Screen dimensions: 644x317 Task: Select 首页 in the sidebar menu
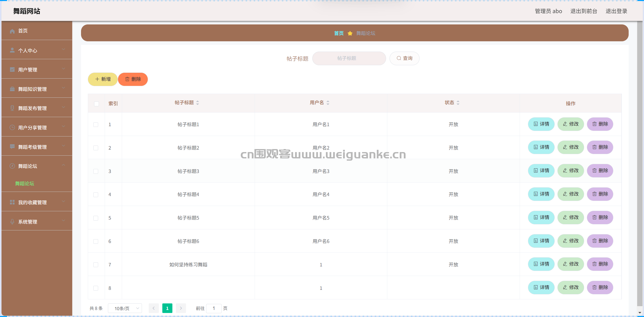click(37, 31)
